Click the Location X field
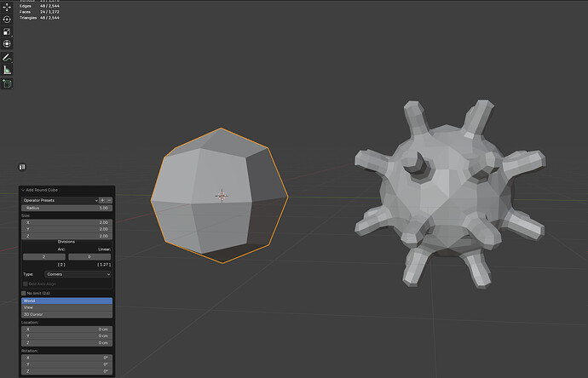The height and width of the screenshot is (378, 588). tap(66, 329)
